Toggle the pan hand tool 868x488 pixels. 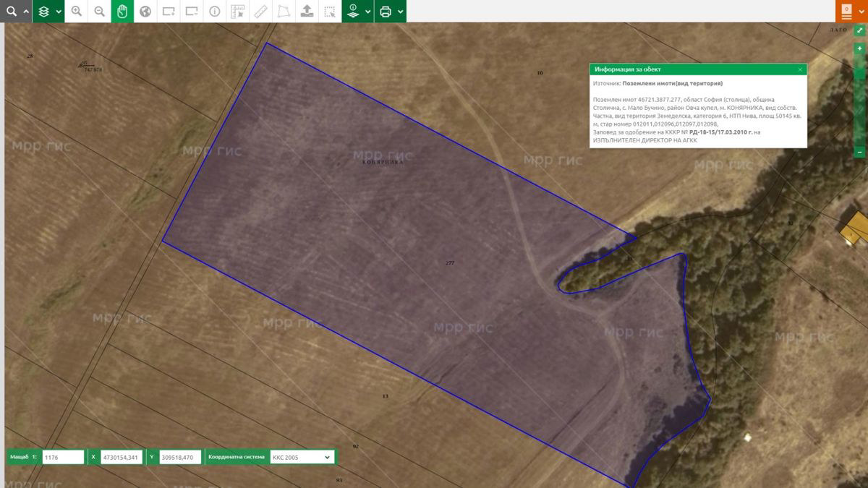coord(123,11)
